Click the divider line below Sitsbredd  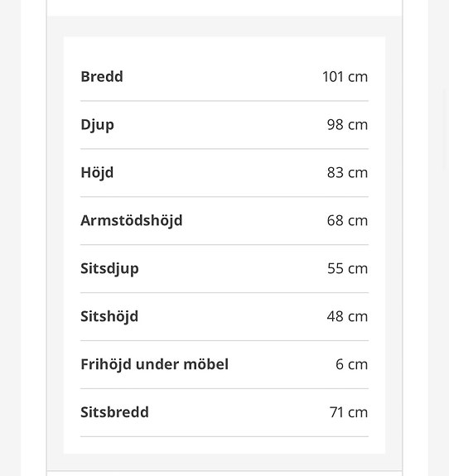point(224,436)
